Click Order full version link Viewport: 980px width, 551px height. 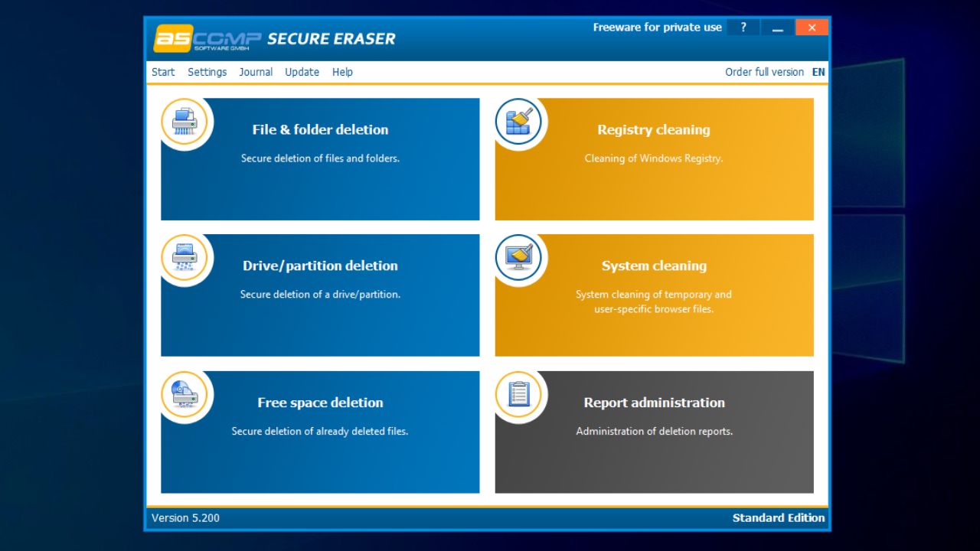pyautogui.click(x=764, y=72)
